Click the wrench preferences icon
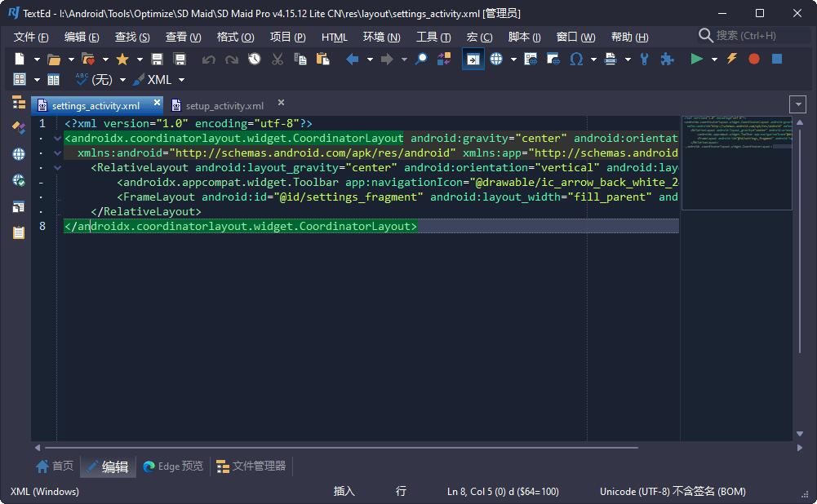The width and height of the screenshot is (817, 504). (x=644, y=59)
